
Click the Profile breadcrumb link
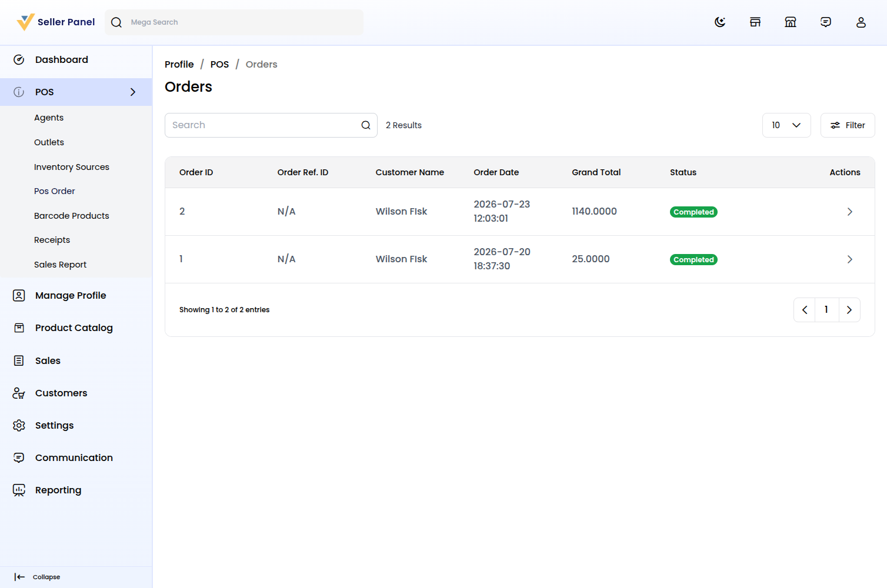pyautogui.click(x=179, y=64)
